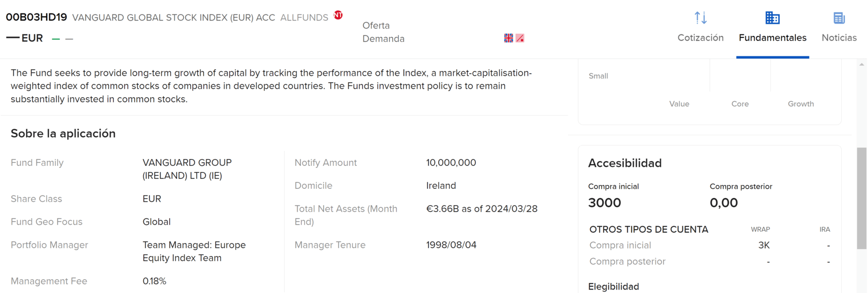The image size is (868, 293).
Task: Click the ALLFUNDS exchange label
Action: [304, 18]
